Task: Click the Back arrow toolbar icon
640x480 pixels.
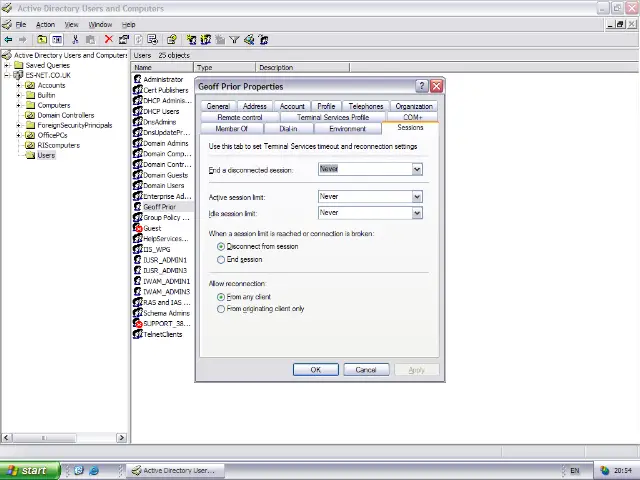Action: [x=8, y=40]
